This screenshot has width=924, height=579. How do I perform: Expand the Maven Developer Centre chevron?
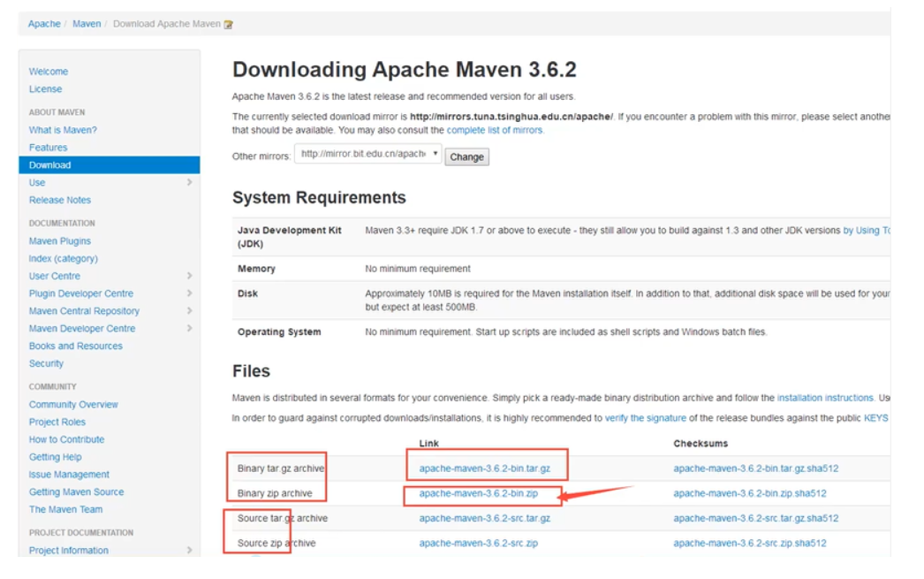(x=189, y=328)
